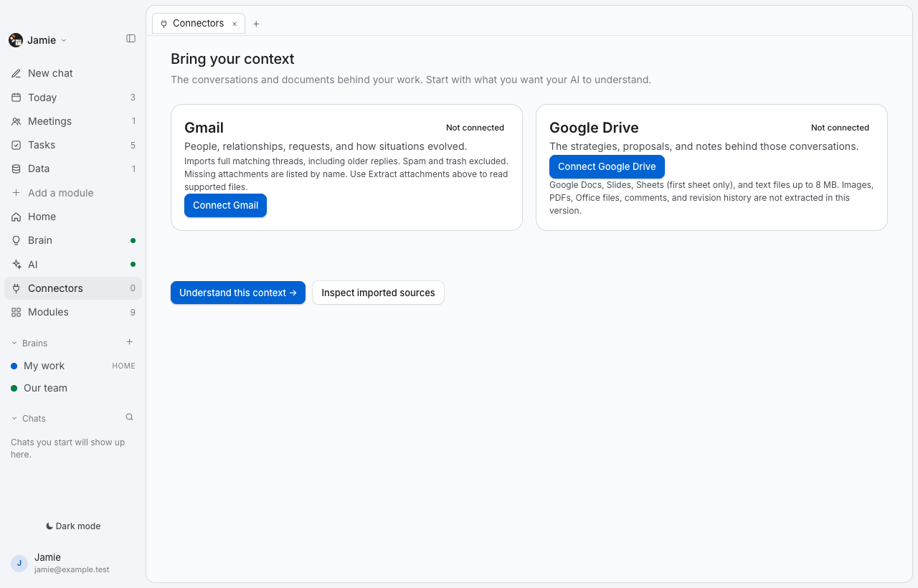Go to Today in the sidebar

(x=73, y=98)
